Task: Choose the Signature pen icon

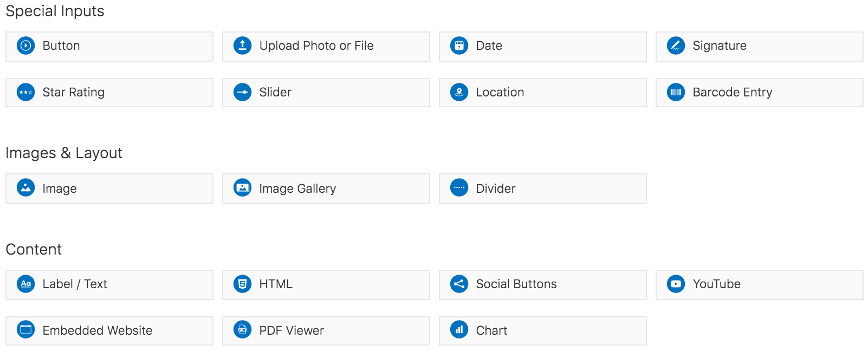Action: point(676,45)
